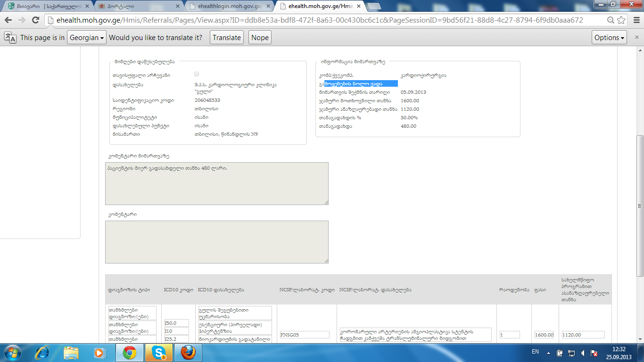Toggle the თავისუფალი არჩევანი checkbox
The width and height of the screenshot is (644, 362).
tap(197, 74)
